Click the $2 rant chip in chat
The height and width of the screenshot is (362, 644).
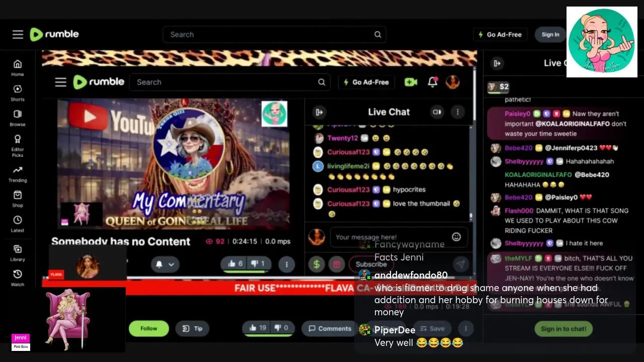498,86
